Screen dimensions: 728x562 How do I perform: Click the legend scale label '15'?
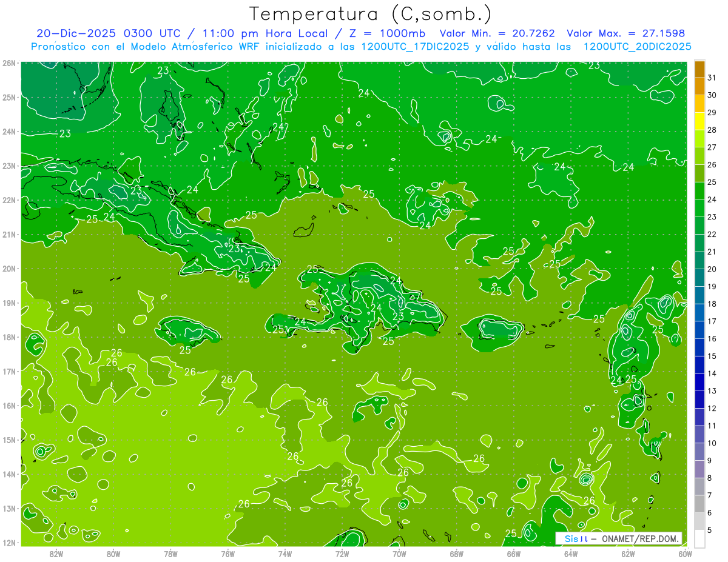pos(712,356)
